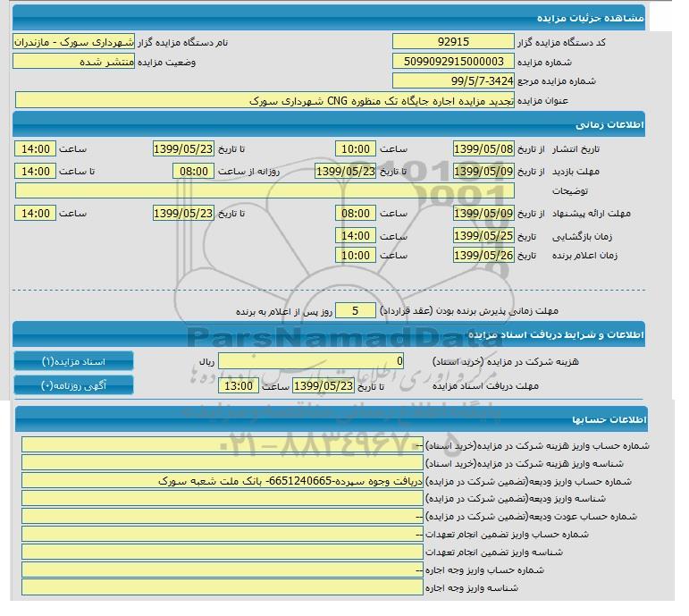Select the auction number field 5099092915000003
The height and width of the screenshot is (616, 689).
point(453,62)
